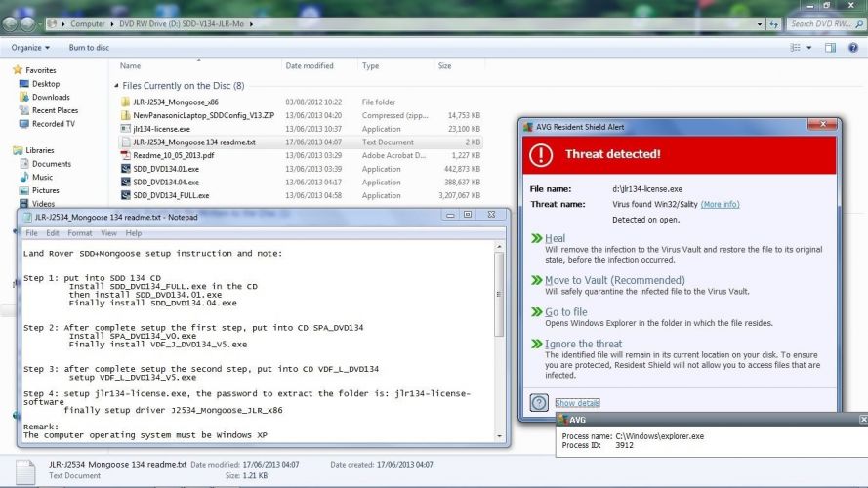Click the Heal link
This screenshot has width=868, height=488.
point(555,238)
